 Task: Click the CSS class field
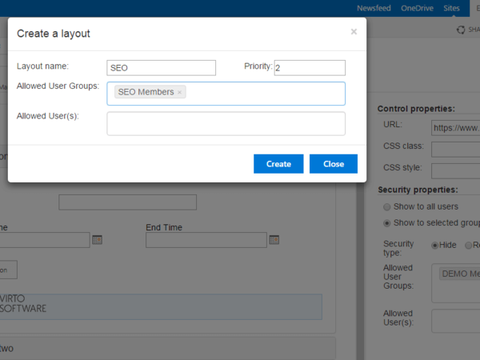tap(456, 149)
